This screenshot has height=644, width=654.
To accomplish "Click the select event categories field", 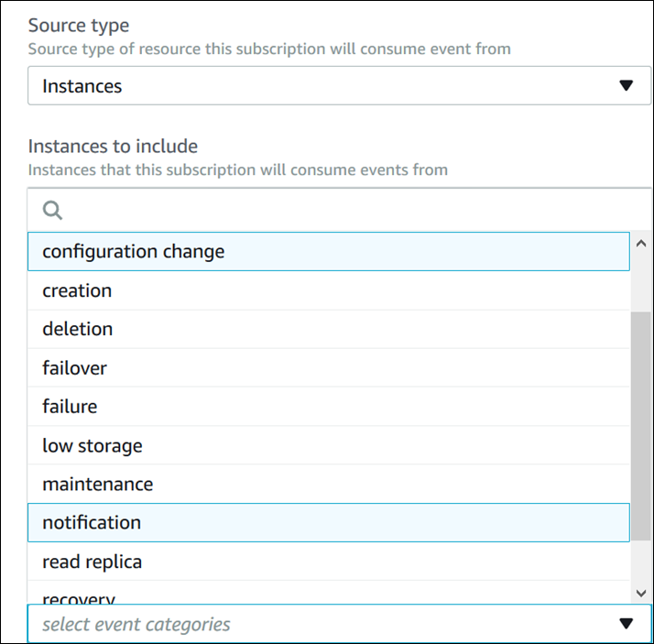I will click(311, 625).
